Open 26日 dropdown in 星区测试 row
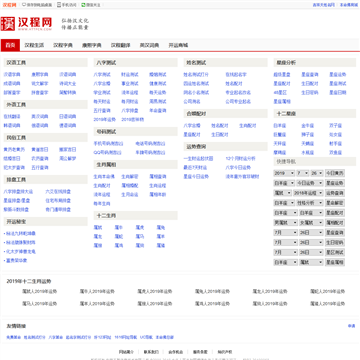360x360 pixels. coord(311,252)
